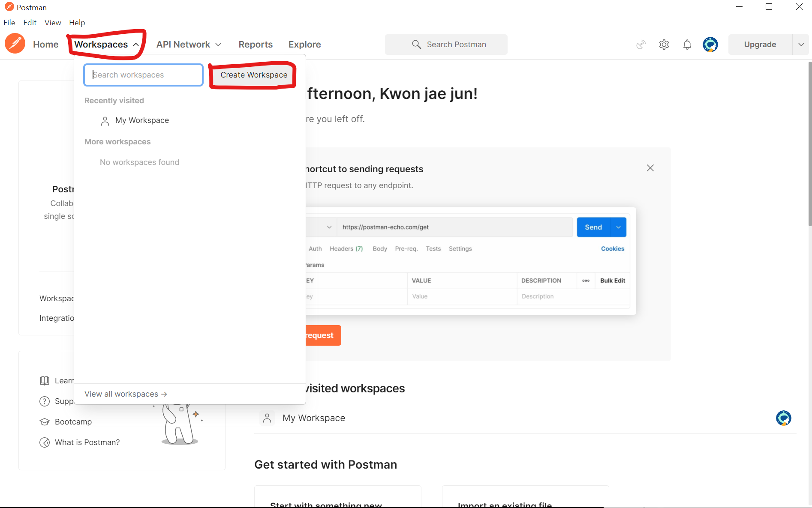Click the 'Get started with Postman' heading
The height and width of the screenshot is (508, 812).
click(326, 465)
